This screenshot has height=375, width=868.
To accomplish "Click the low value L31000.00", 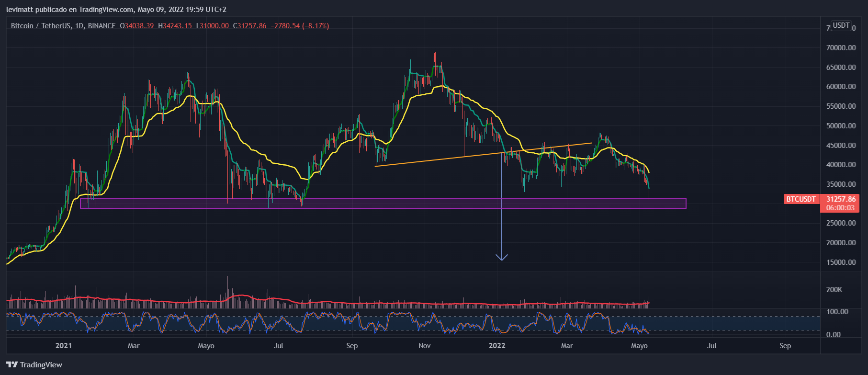I will click(212, 26).
